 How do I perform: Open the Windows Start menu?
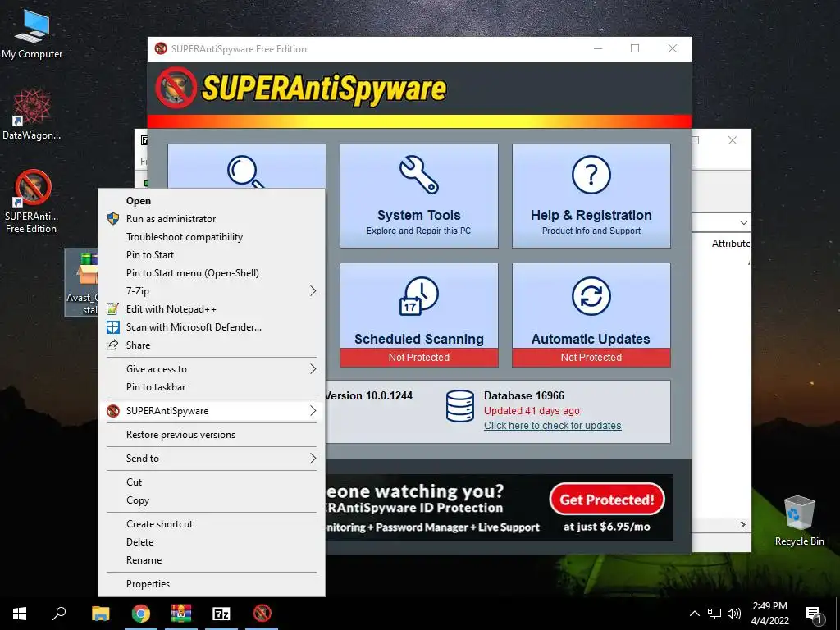pos(20,614)
